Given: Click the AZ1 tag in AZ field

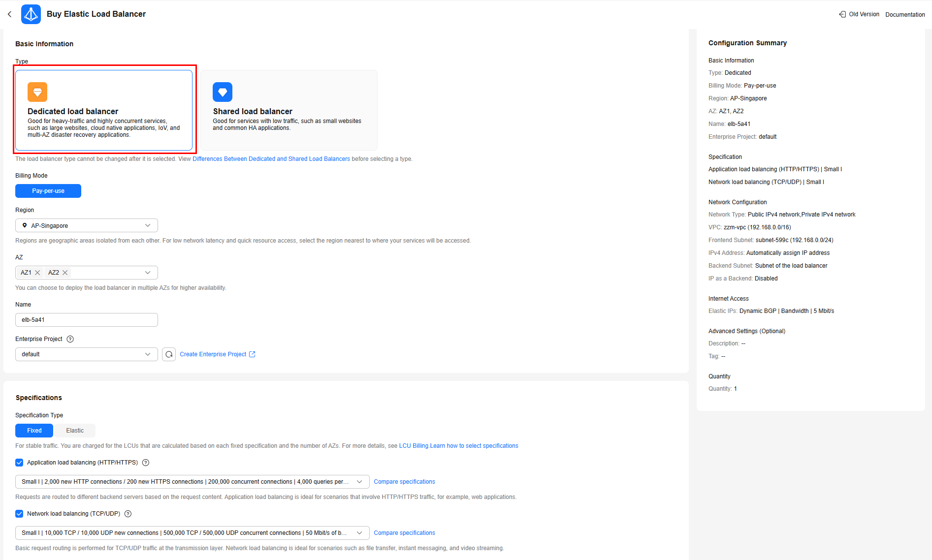Looking at the screenshot, I should [x=31, y=273].
